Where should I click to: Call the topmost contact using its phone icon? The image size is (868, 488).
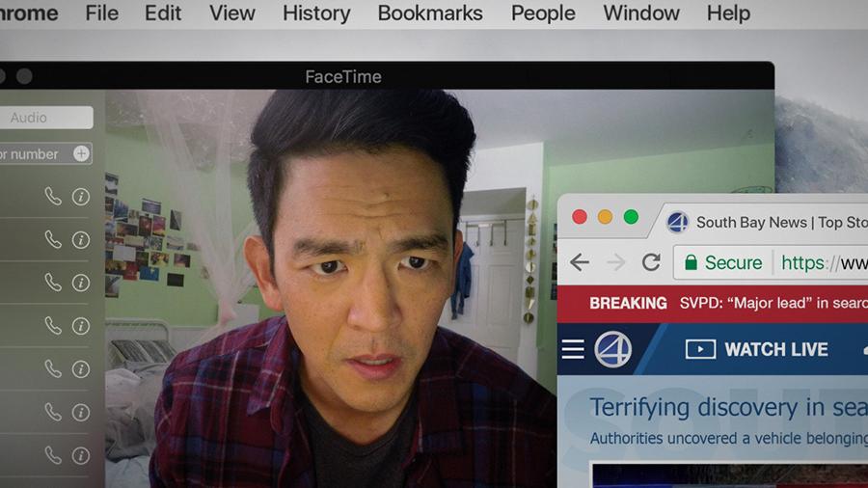53,197
